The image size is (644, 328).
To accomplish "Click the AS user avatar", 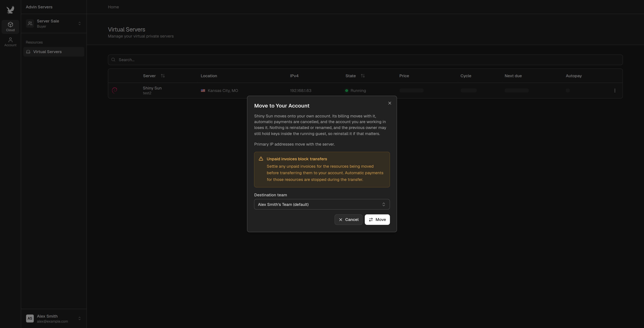I will tap(30, 318).
